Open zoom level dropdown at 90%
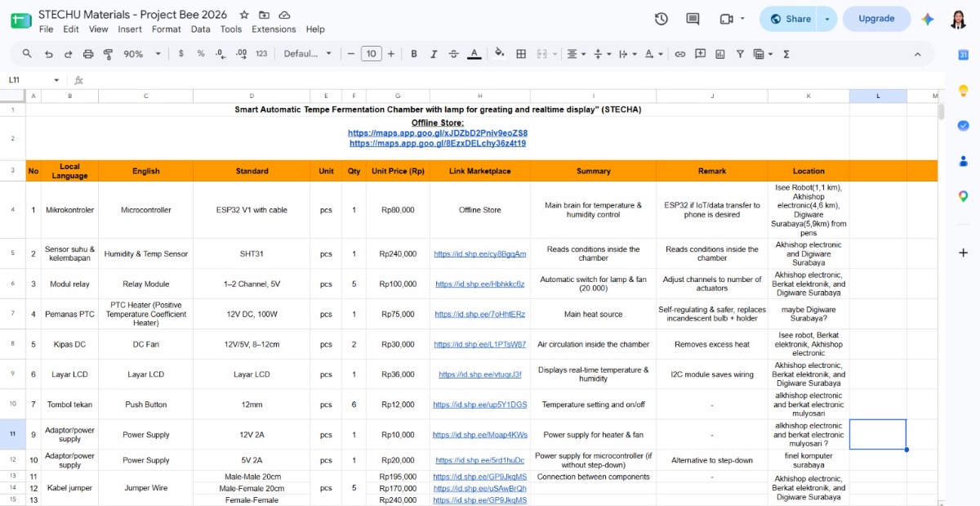 (144, 54)
